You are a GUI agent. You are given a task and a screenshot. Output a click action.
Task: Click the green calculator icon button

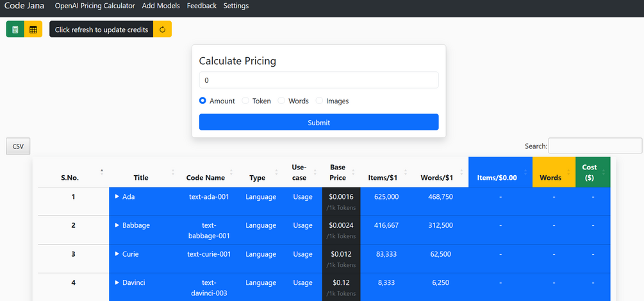pyautogui.click(x=15, y=30)
